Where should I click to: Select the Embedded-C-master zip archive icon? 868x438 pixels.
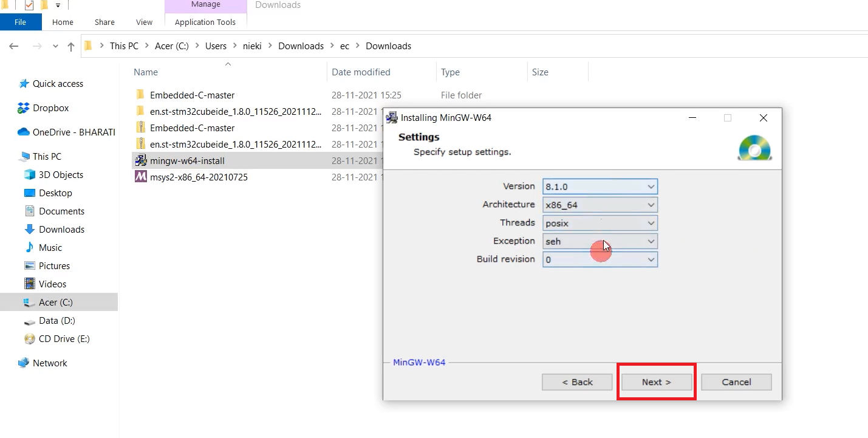point(140,128)
